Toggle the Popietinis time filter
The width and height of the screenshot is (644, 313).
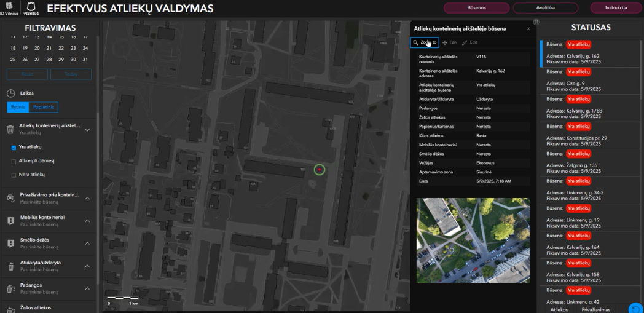pos(44,107)
